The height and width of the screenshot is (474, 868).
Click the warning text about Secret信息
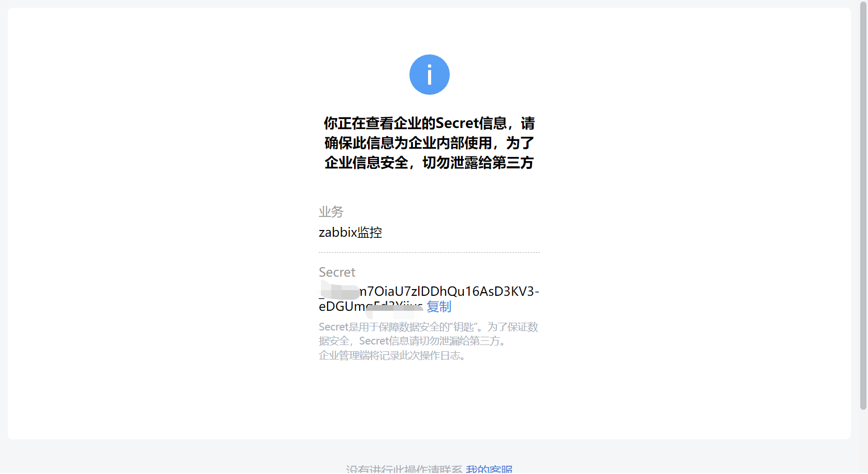coord(429,143)
